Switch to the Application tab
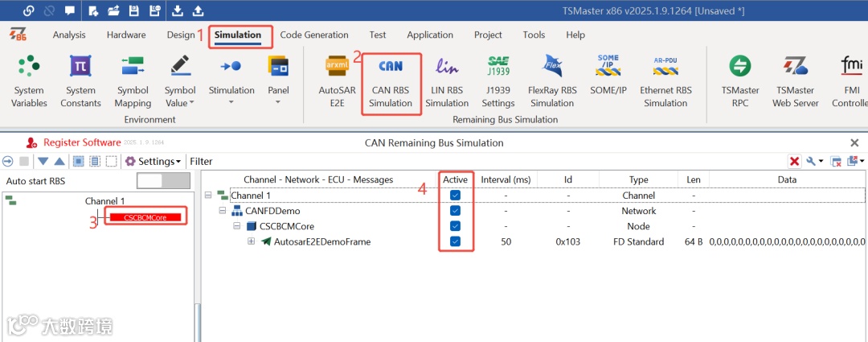Viewport: 868px width, 342px height. 430,35
